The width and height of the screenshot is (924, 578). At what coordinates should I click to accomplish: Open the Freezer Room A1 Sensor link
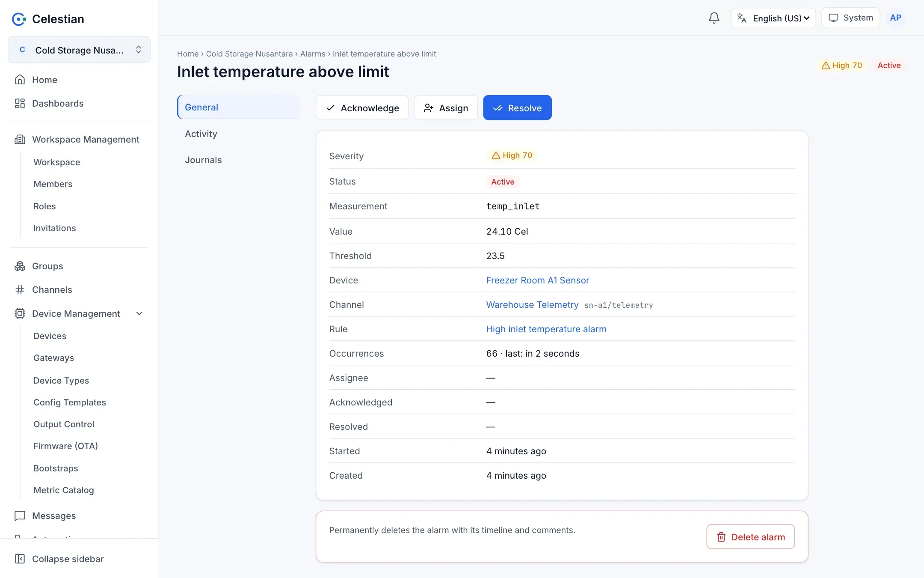click(x=537, y=280)
